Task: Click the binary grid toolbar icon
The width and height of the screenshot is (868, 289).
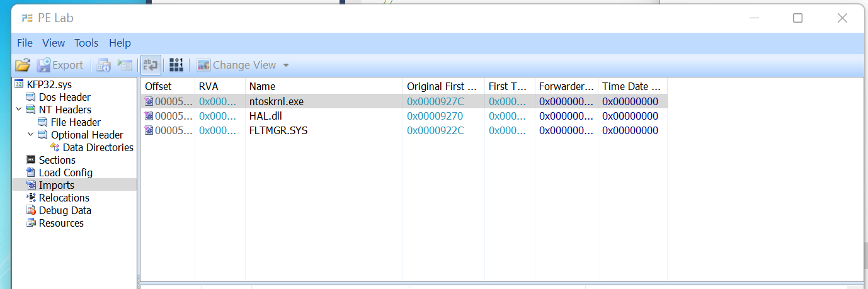Action: click(176, 65)
